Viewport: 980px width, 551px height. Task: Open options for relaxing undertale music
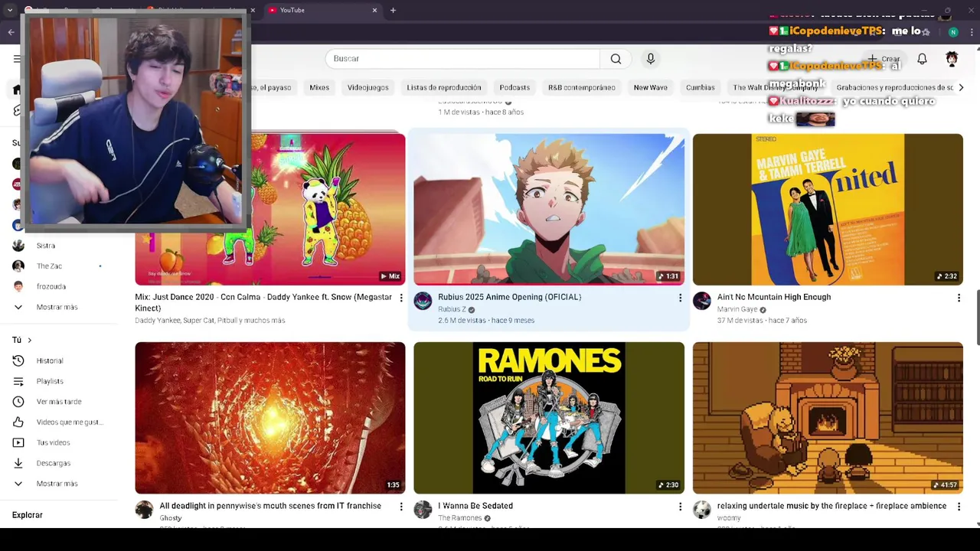[x=959, y=507]
